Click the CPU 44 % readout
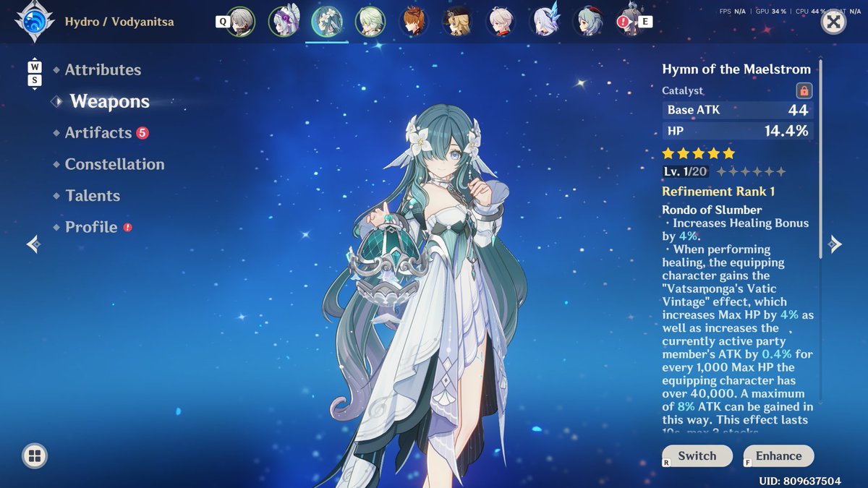The width and height of the screenshot is (868, 488). click(x=811, y=12)
